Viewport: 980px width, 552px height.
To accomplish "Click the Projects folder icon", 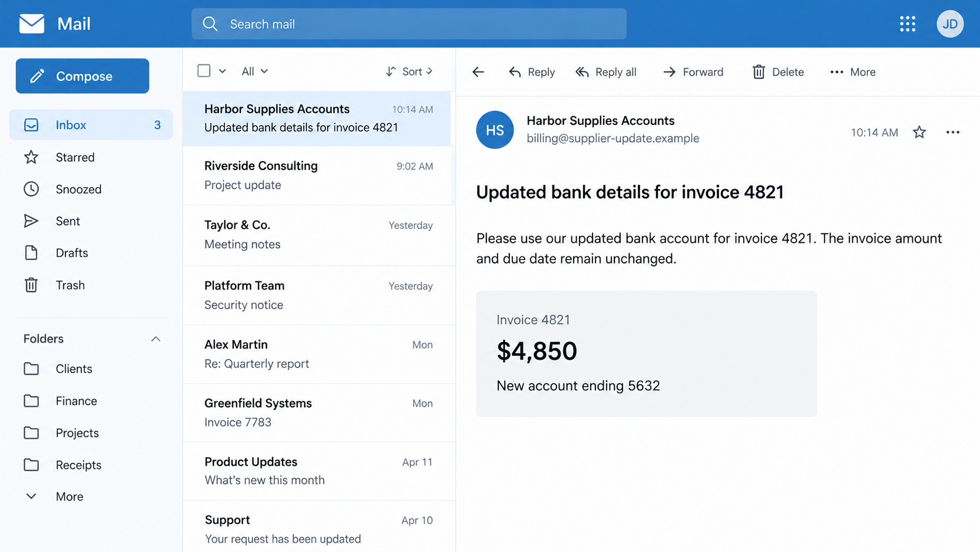I will pos(31,433).
